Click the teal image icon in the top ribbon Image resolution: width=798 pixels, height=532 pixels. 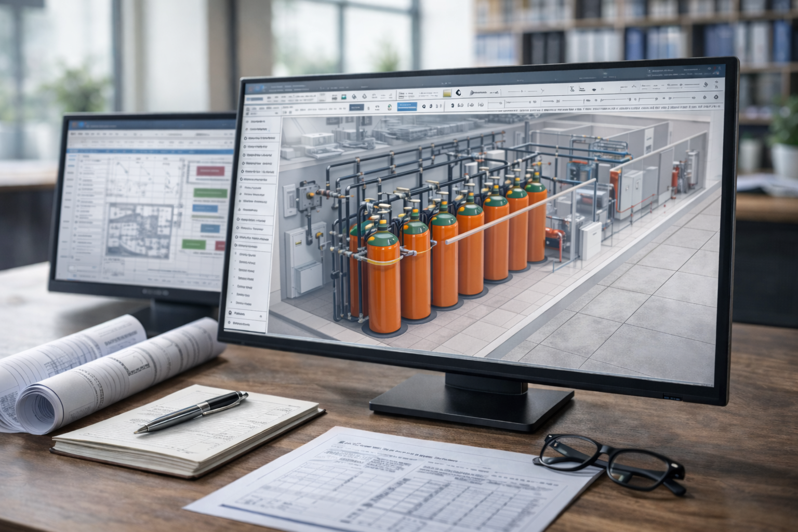343,96
